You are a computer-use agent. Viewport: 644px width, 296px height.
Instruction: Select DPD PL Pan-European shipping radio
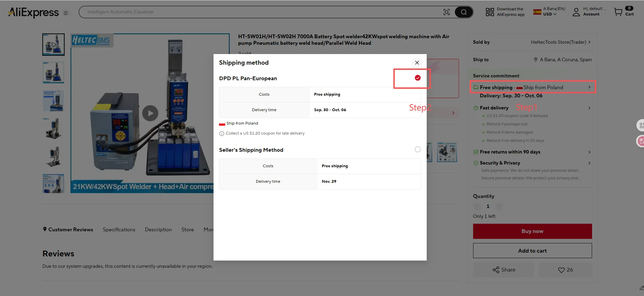pos(418,78)
